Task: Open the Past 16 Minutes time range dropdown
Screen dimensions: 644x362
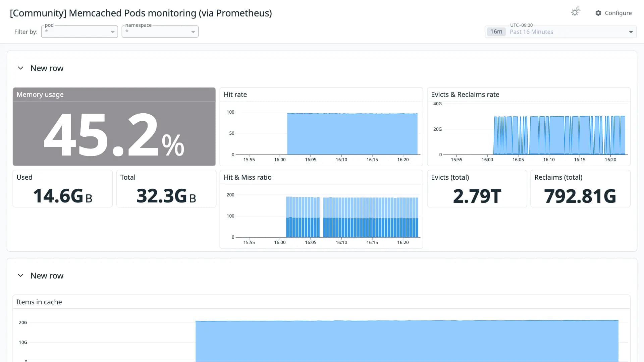Action: pyautogui.click(x=561, y=32)
